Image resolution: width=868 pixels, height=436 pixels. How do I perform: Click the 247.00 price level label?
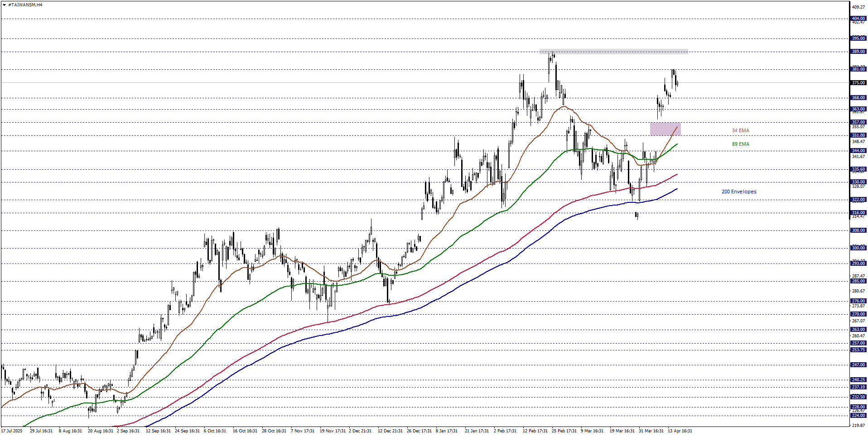click(x=858, y=365)
